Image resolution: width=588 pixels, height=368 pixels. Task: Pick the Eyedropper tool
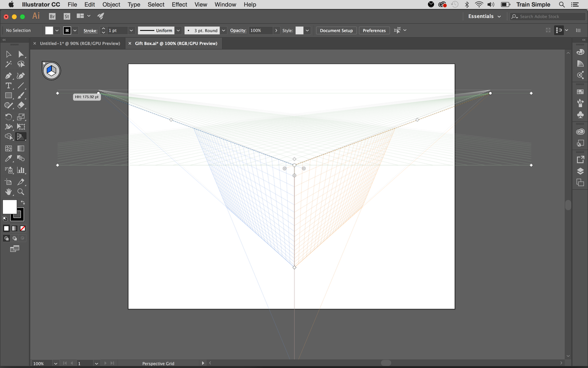(8, 158)
